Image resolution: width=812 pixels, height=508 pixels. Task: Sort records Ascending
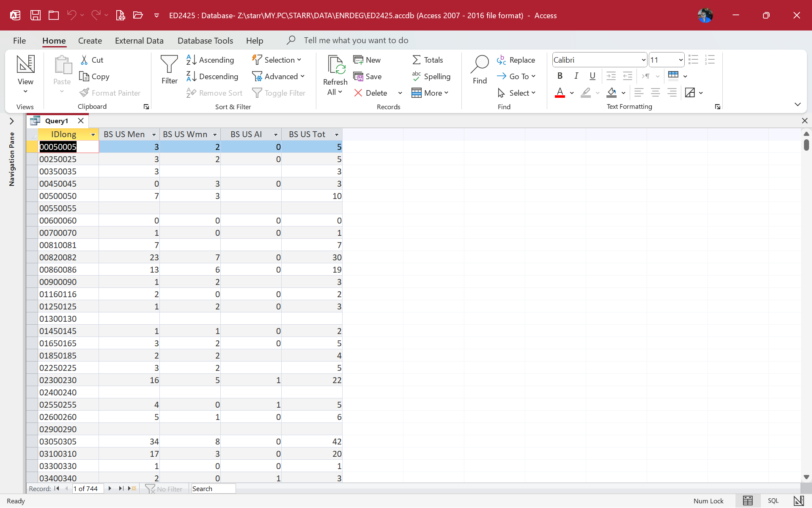(x=210, y=60)
